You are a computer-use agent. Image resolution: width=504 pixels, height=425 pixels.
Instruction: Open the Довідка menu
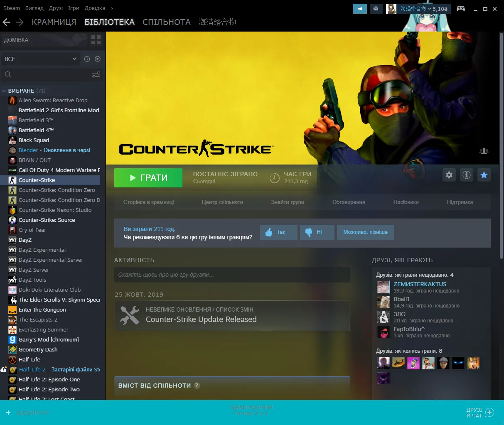coord(95,8)
